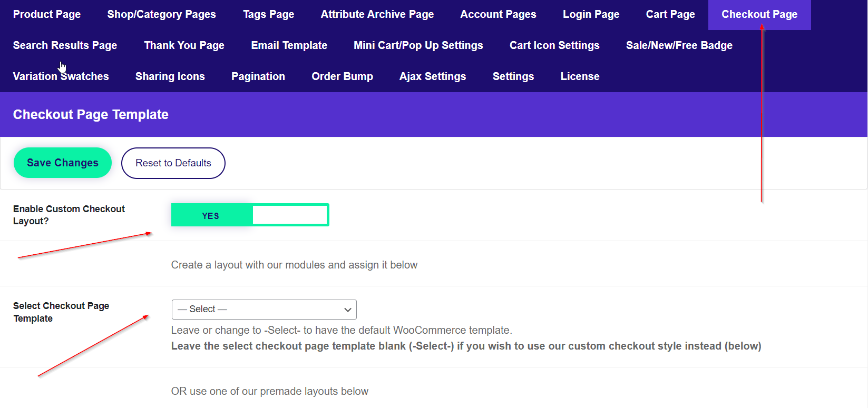Select the Account Pages tab
This screenshot has height=408, width=868.
tap(498, 15)
